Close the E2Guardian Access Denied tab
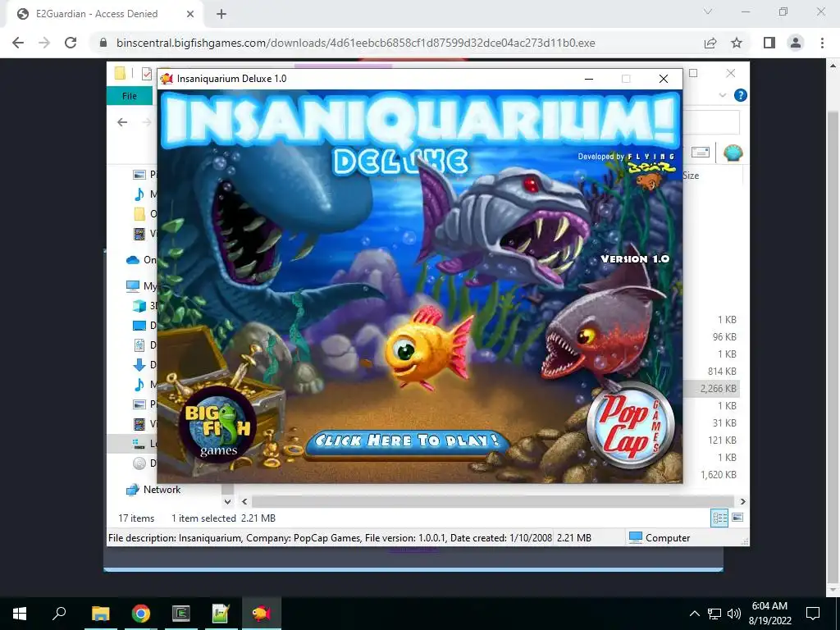This screenshot has height=630, width=840. click(189, 14)
